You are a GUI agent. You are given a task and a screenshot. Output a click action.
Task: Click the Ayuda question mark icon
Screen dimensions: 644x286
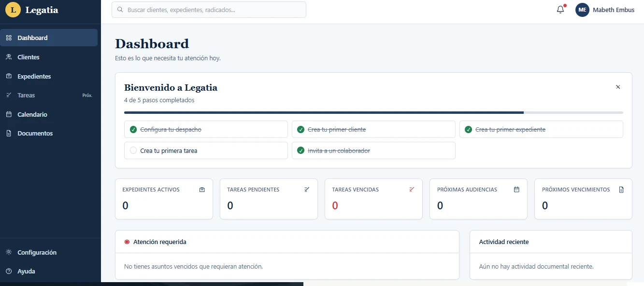(9, 271)
